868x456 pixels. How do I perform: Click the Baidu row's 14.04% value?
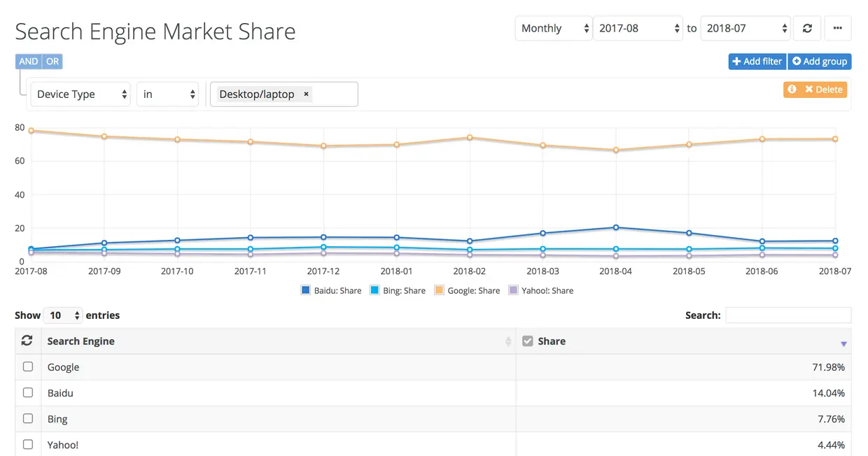coord(829,393)
